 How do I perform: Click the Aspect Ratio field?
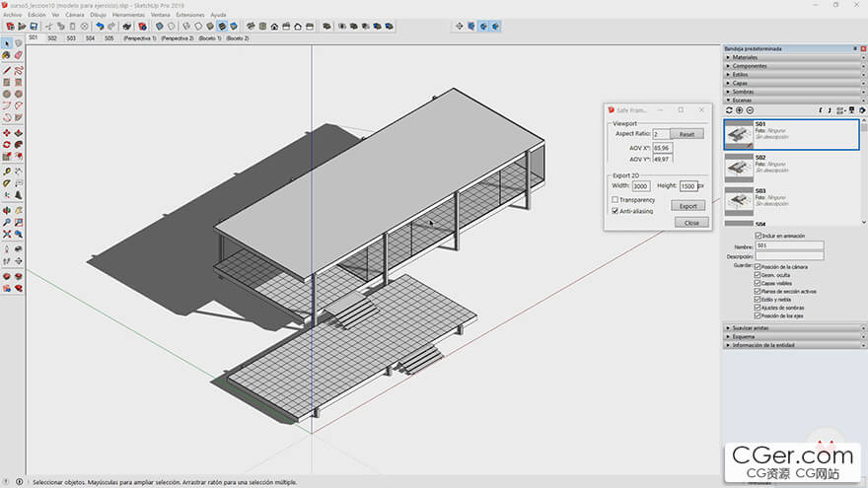click(661, 134)
